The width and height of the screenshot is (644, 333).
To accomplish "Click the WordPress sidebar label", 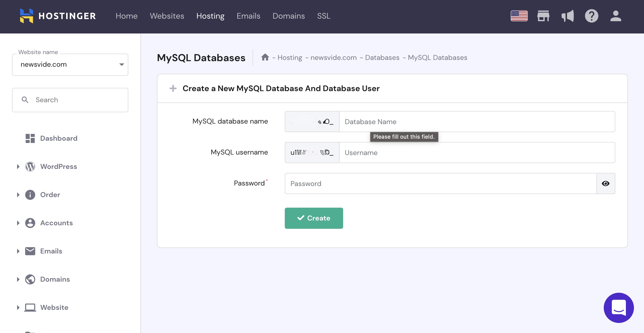I will [x=59, y=166].
